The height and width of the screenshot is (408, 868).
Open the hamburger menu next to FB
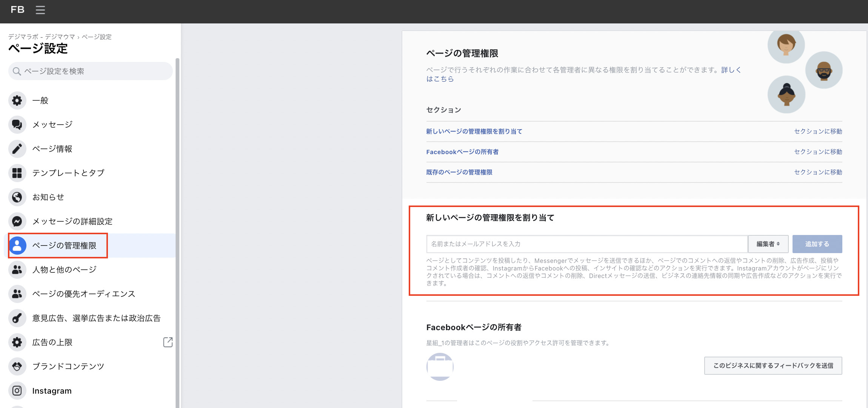point(40,10)
